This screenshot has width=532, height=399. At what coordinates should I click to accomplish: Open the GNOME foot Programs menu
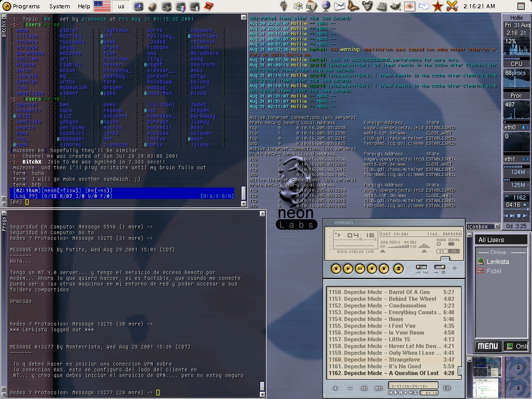click(x=21, y=6)
